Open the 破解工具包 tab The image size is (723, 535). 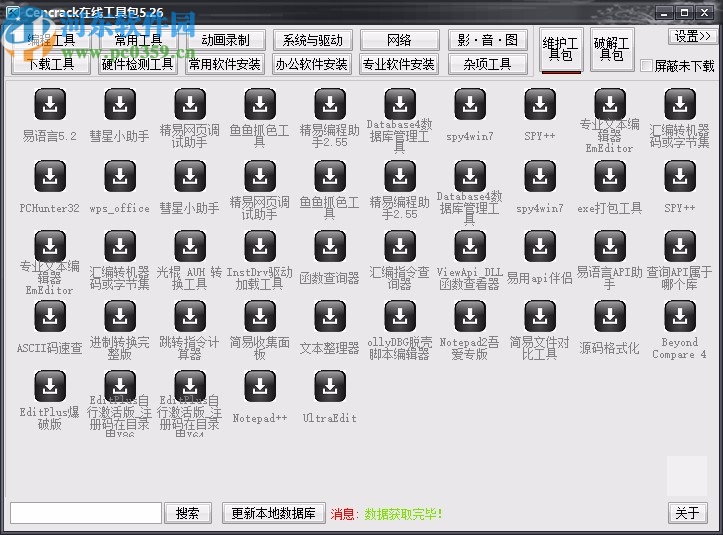(x=612, y=49)
